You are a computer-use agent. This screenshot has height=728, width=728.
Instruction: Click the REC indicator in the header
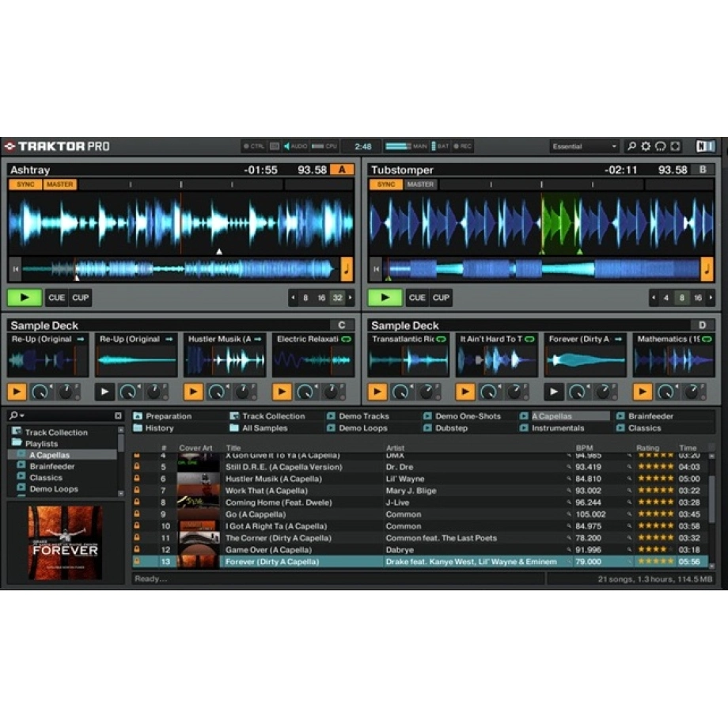pos(462,146)
